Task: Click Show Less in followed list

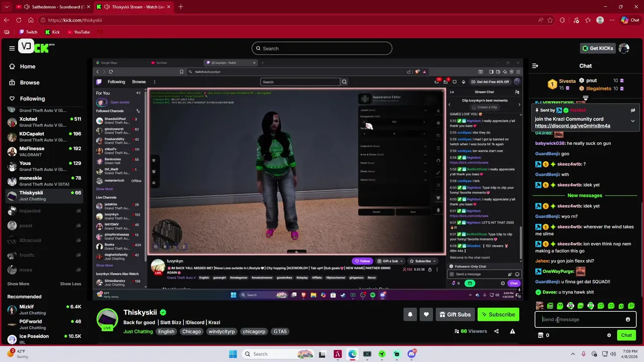Action: (x=70, y=284)
